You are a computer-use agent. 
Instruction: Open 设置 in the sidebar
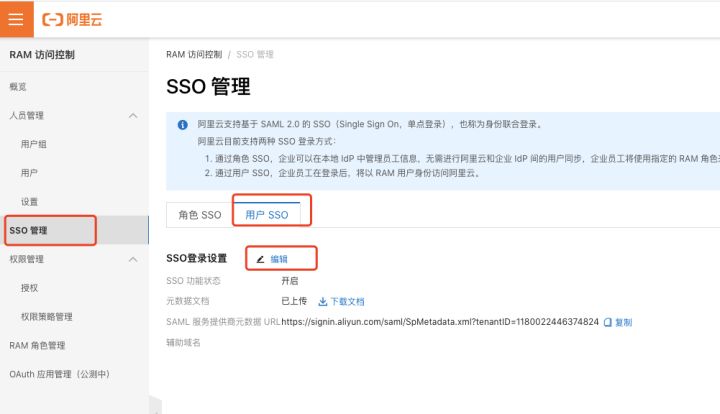coord(29,202)
